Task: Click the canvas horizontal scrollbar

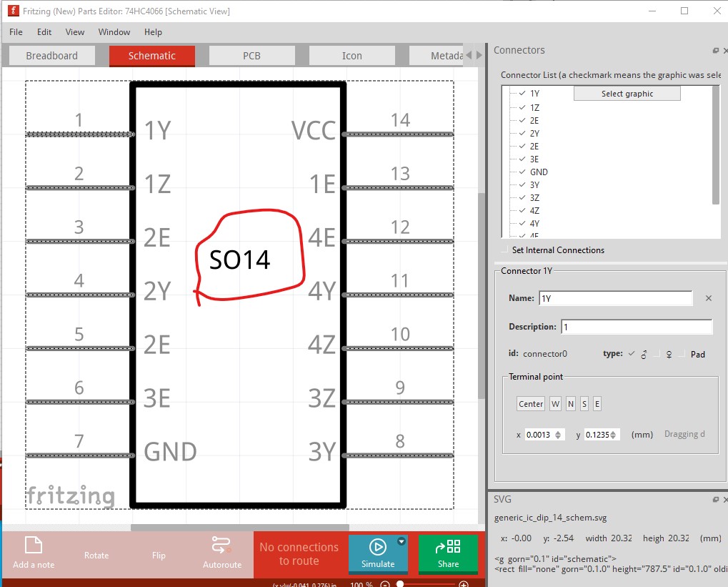Action: click(x=239, y=528)
